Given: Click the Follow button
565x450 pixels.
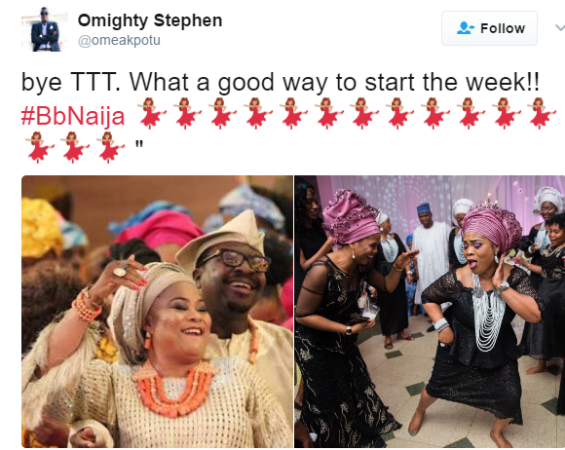Looking at the screenshot, I should tap(489, 28).
